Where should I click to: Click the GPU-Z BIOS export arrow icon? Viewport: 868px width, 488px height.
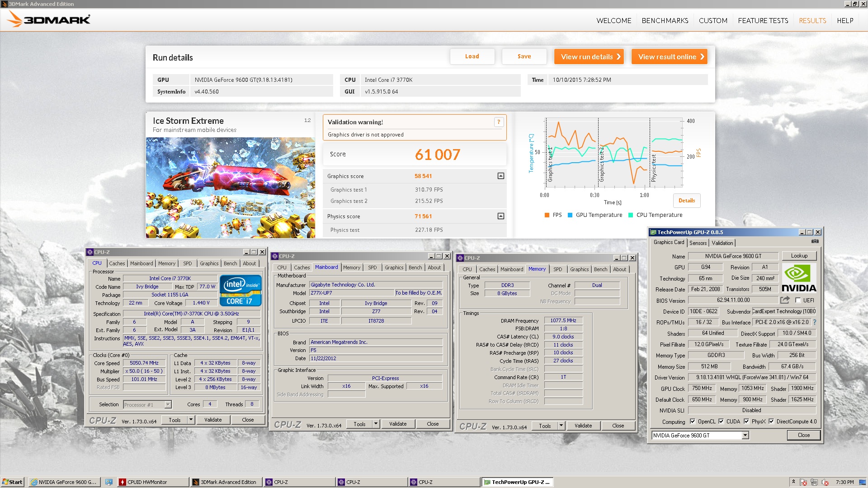click(785, 300)
